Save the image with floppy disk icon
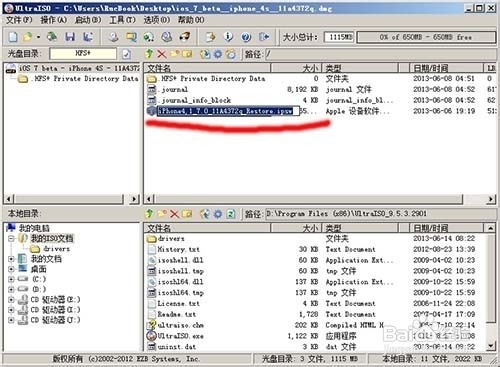The width and height of the screenshot is (500, 367). coord(70,37)
